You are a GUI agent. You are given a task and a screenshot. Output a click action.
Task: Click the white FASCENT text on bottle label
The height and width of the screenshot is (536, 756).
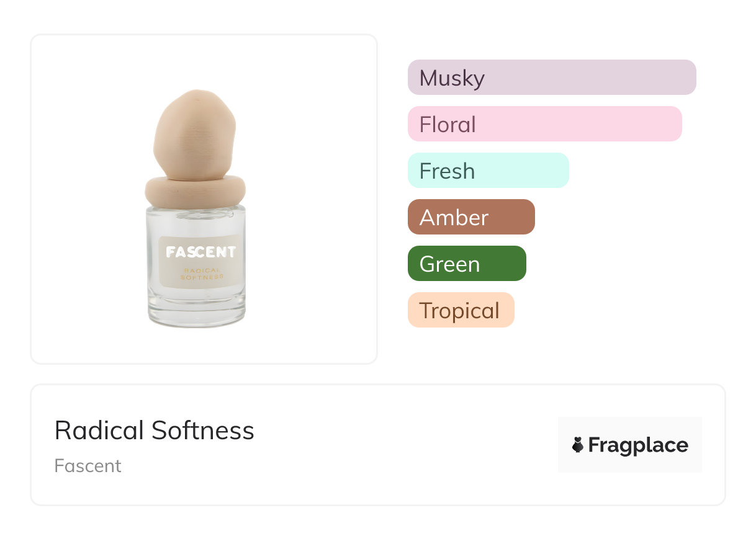200,252
